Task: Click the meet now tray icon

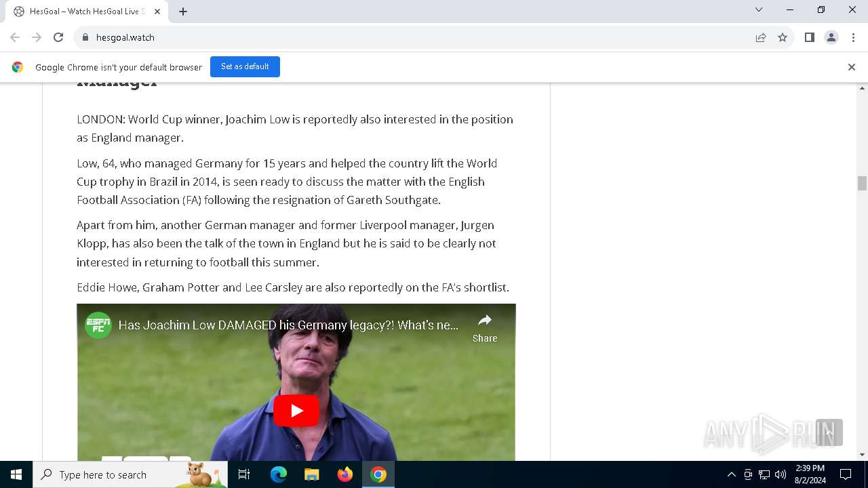Action: pos(748,474)
